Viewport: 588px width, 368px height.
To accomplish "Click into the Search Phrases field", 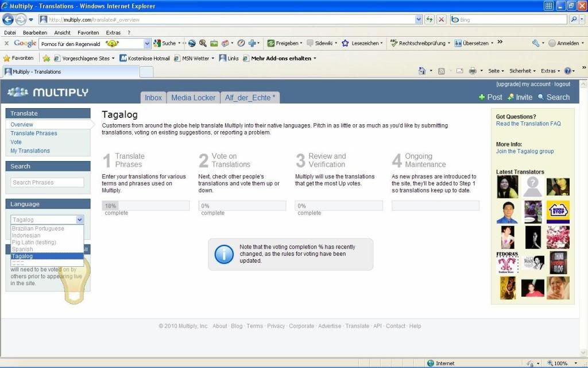I will tap(47, 182).
